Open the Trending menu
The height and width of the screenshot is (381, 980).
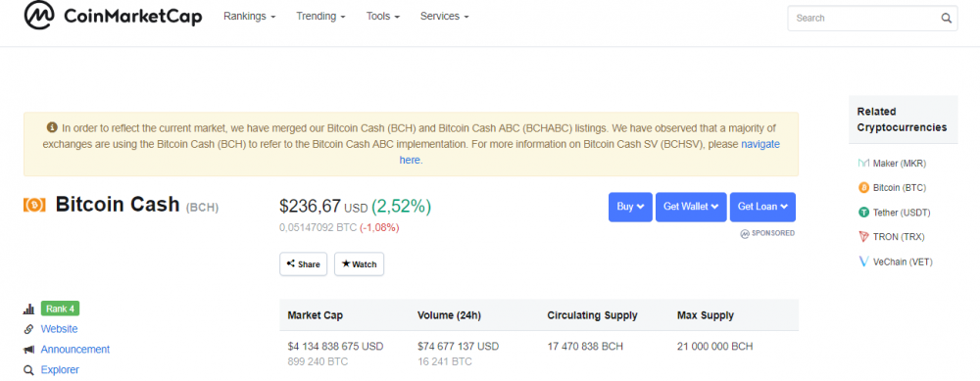(x=320, y=17)
